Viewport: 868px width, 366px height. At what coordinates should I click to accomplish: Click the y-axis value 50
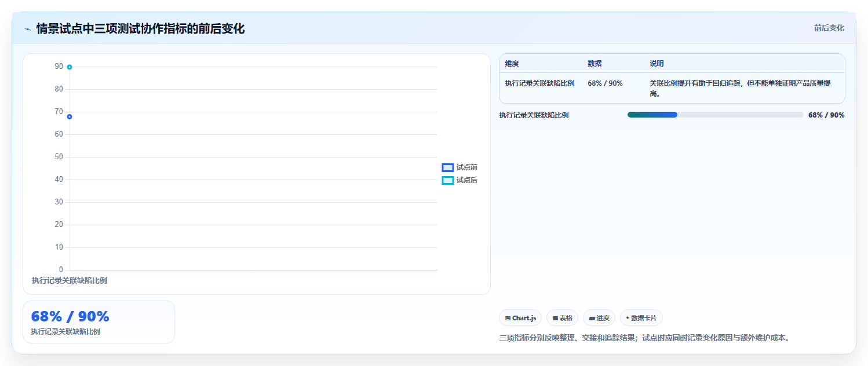point(59,157)
